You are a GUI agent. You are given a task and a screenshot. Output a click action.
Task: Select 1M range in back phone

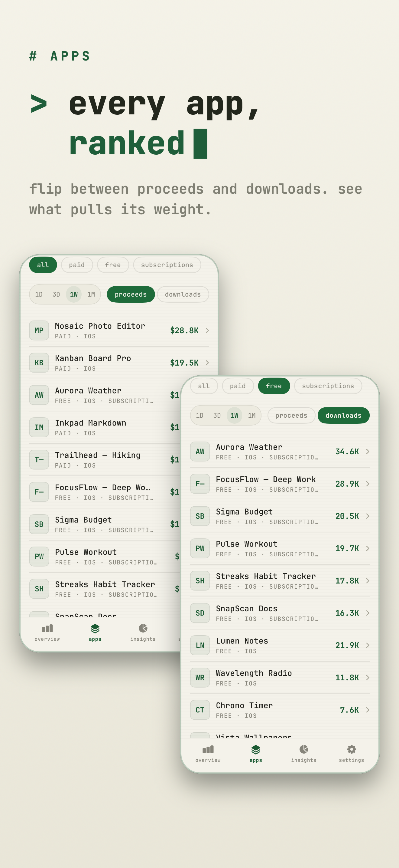[91, 294]
